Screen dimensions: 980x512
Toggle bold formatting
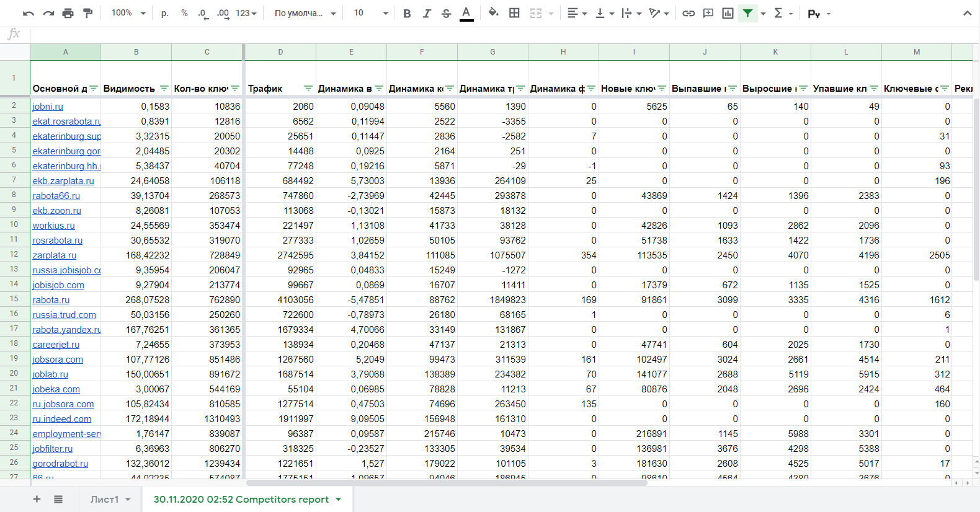(407, 13)
